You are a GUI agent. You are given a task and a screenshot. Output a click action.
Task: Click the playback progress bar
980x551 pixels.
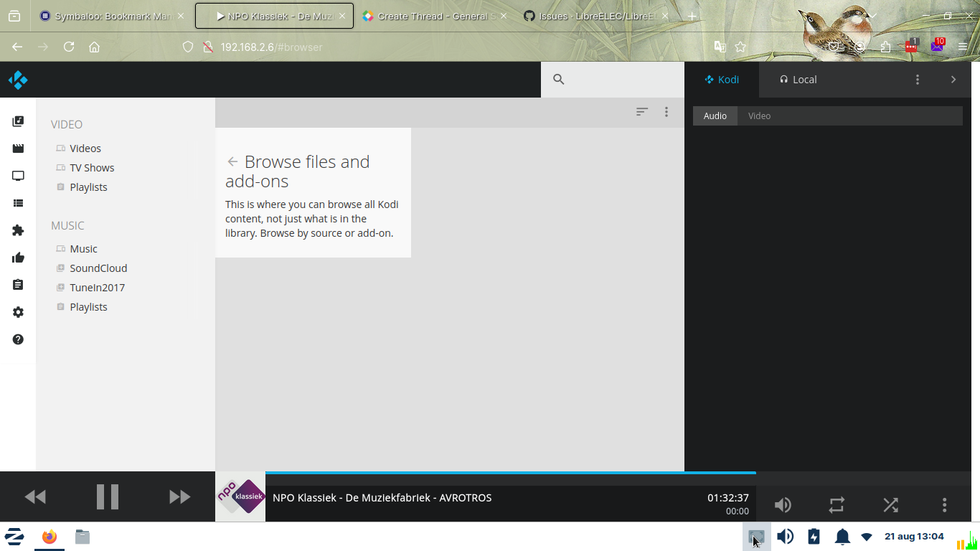coord(509,473)
